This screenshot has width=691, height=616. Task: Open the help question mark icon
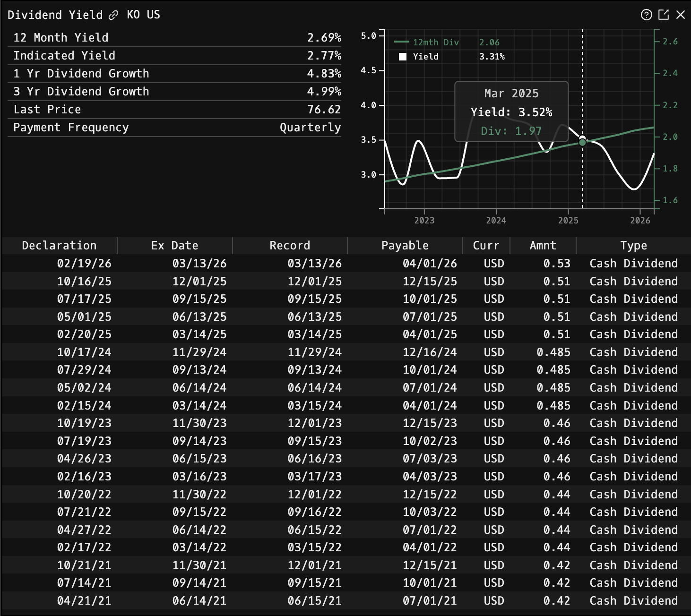[646, 15]
